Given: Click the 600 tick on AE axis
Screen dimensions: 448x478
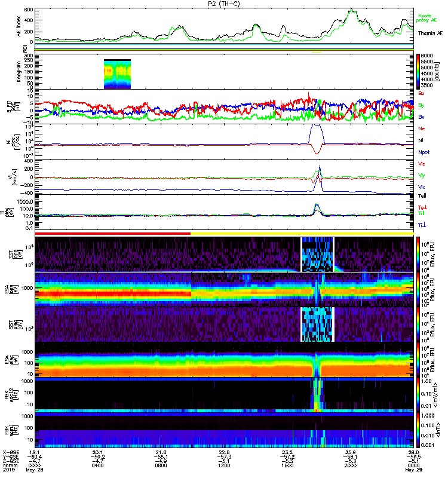Looking at the screenshot, I should (x=29, y=10).
